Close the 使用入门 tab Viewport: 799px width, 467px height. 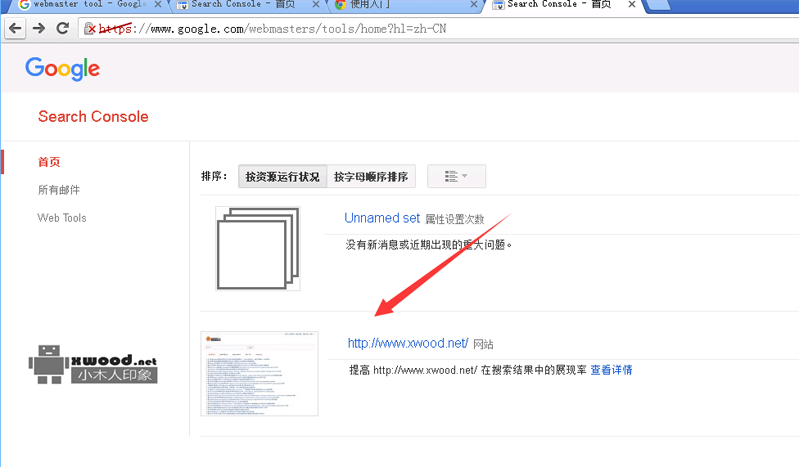[x=473, y=5]
